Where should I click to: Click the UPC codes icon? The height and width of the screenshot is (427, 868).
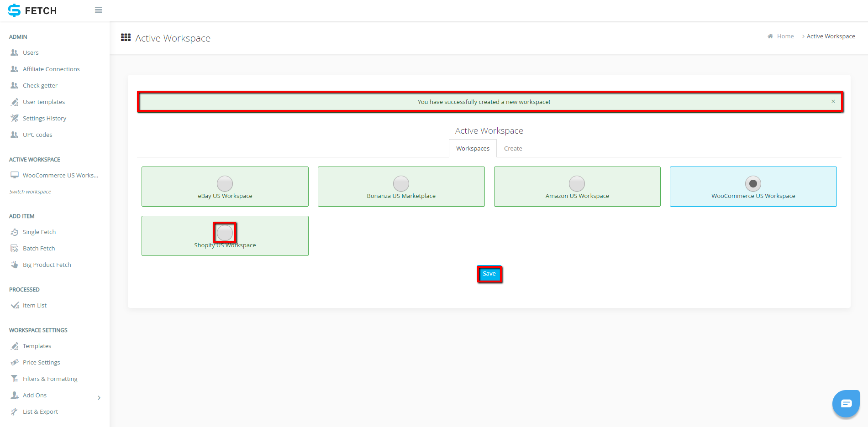coord(15,135)
